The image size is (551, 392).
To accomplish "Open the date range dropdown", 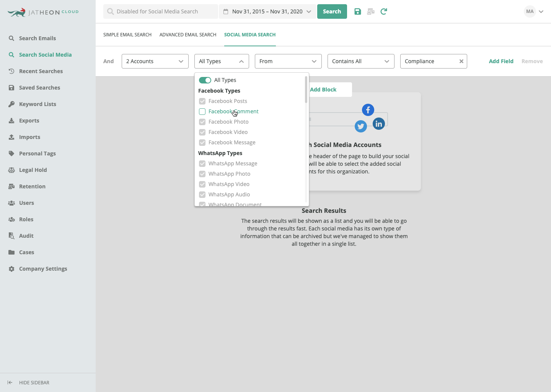I will 267,11.
